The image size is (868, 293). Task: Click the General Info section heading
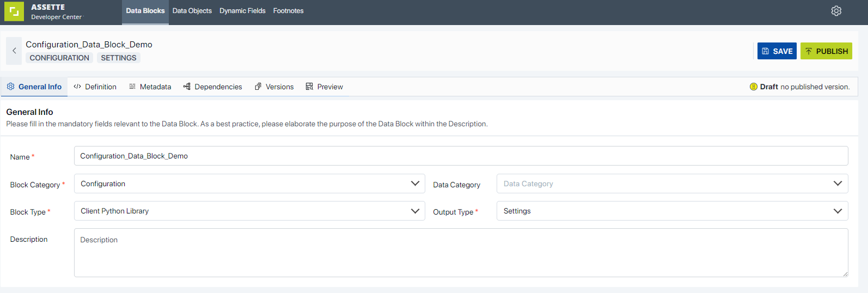pyautogui.click(x=29, y=112)
